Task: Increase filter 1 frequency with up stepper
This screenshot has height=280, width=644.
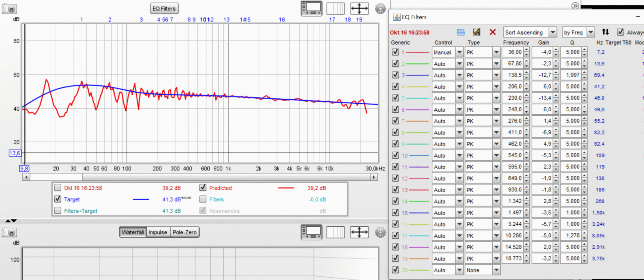Action: [527, 50]
